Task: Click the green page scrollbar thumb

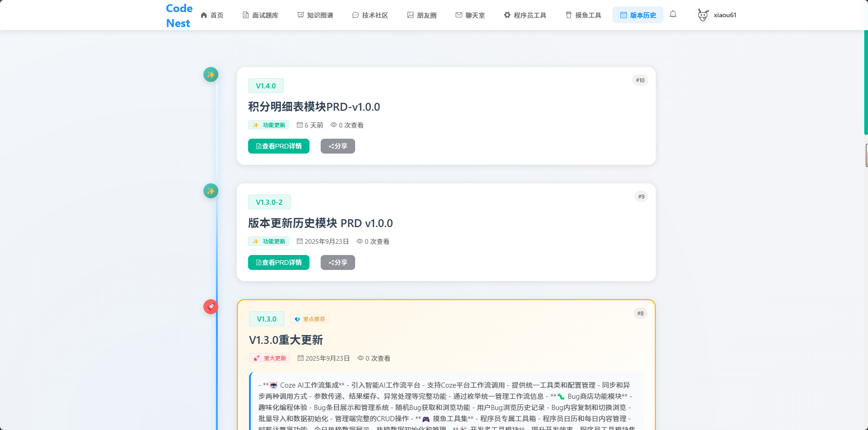Action: 866,83
